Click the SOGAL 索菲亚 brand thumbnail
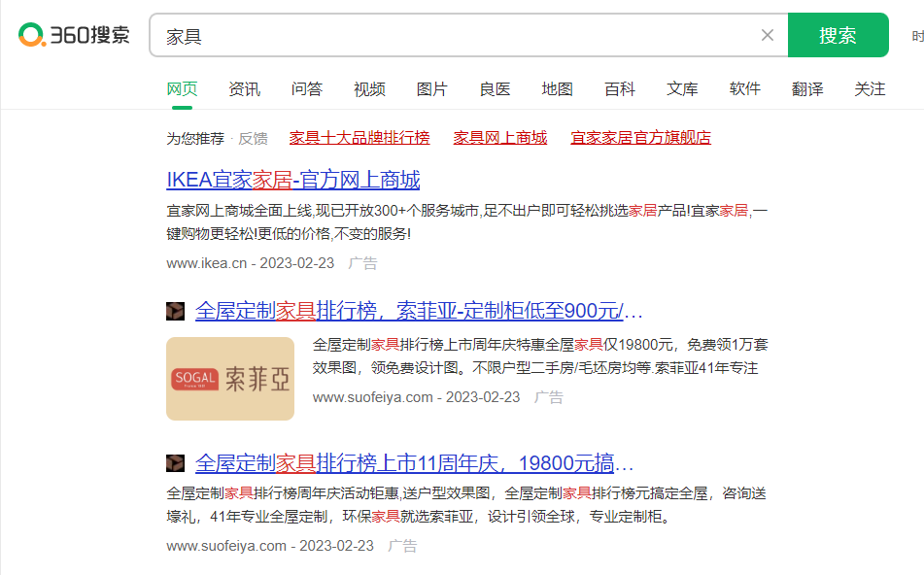Image resolution: width=924 pixels, height=575 pixels. [229, 378]
